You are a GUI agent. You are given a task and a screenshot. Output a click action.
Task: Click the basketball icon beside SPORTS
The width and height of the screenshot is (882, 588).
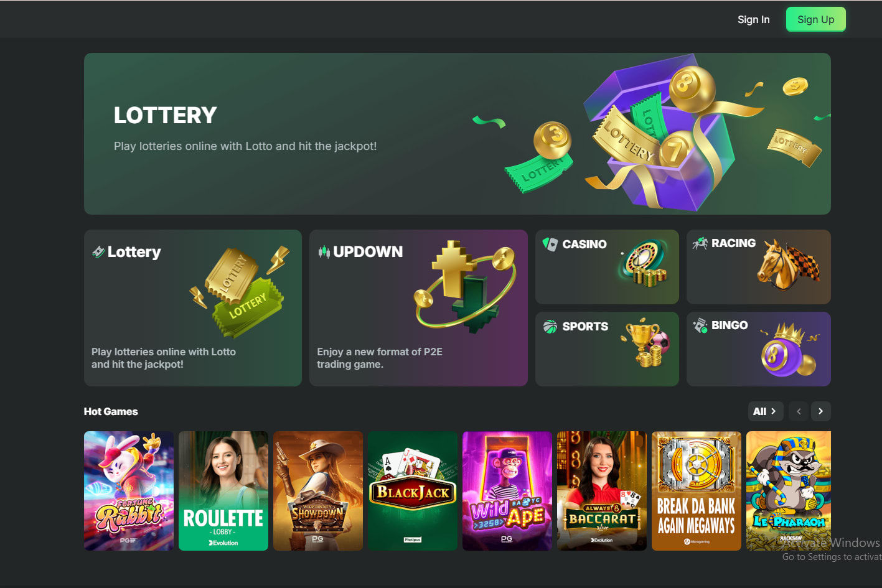[x=550, y=327]
